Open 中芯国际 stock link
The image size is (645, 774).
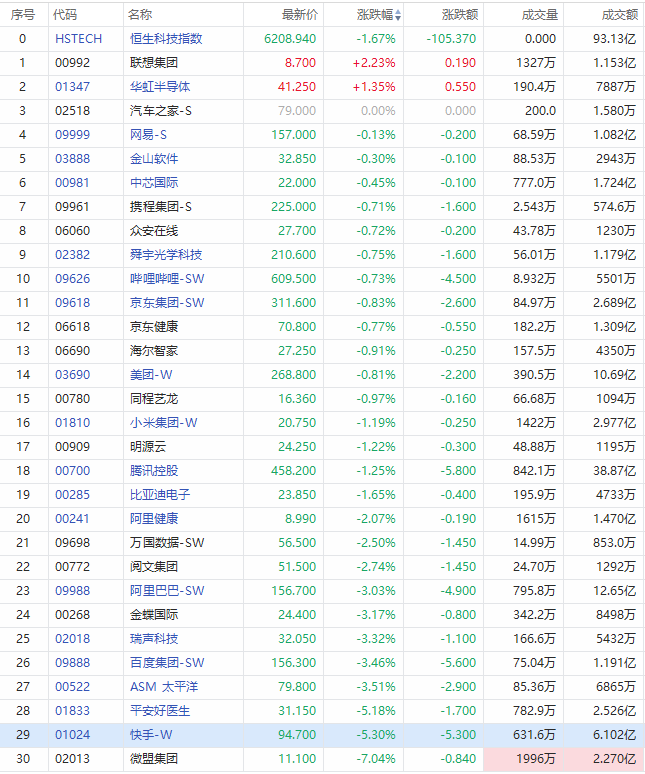pos(154,183)
